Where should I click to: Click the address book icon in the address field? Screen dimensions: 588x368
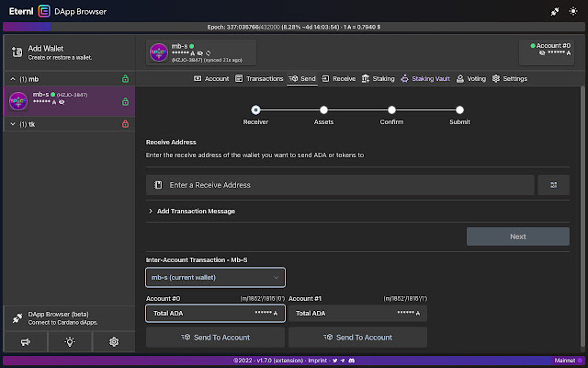[158, 185]
